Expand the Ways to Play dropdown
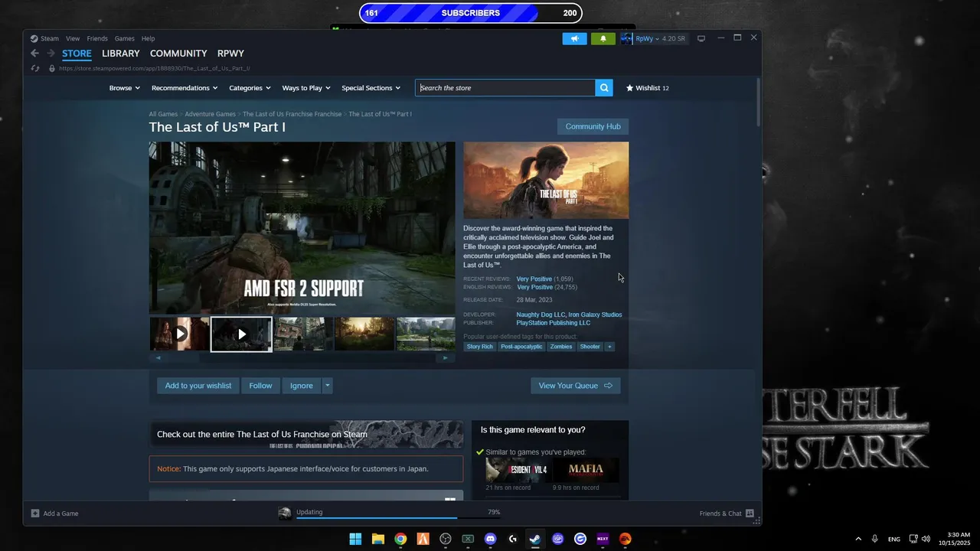980x551 pixels. (306, 88)
